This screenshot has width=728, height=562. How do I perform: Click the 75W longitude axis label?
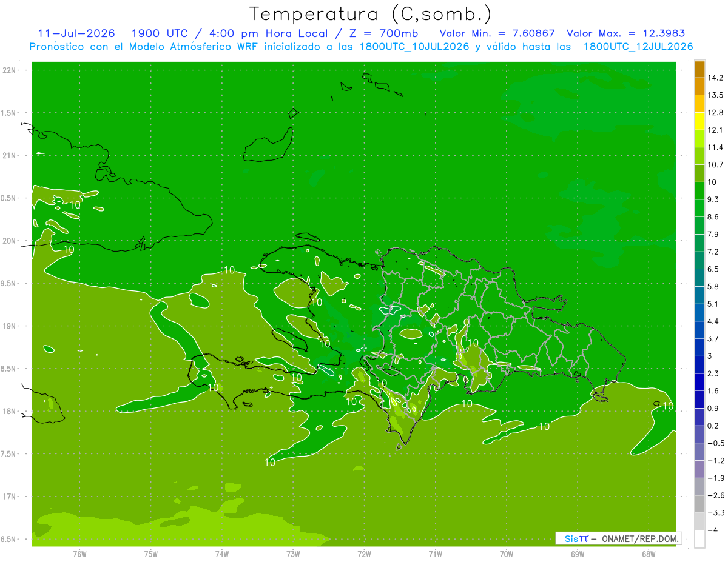click(151, 554)
